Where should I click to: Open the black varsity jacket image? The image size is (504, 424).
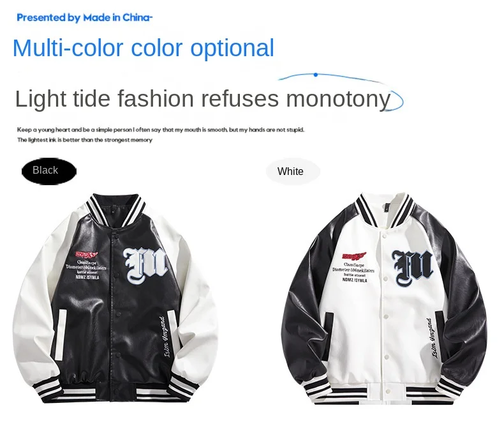click(x=115, y=298)
